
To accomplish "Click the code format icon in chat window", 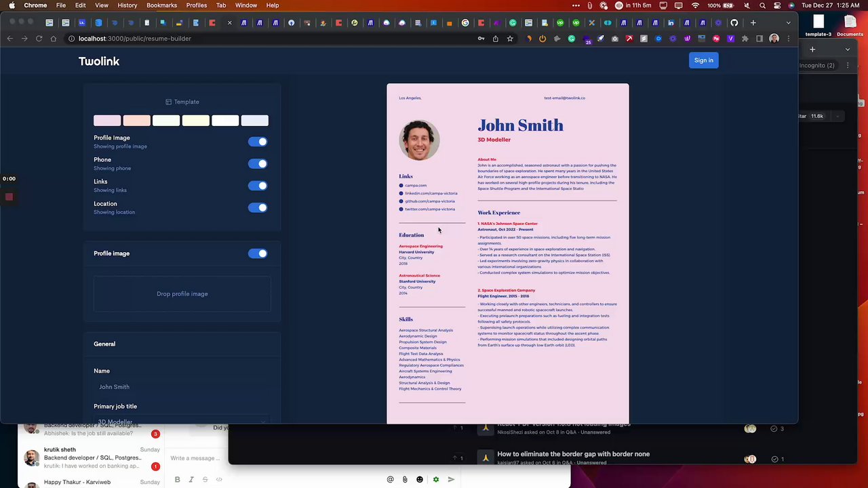I will [x=219, y=480].
